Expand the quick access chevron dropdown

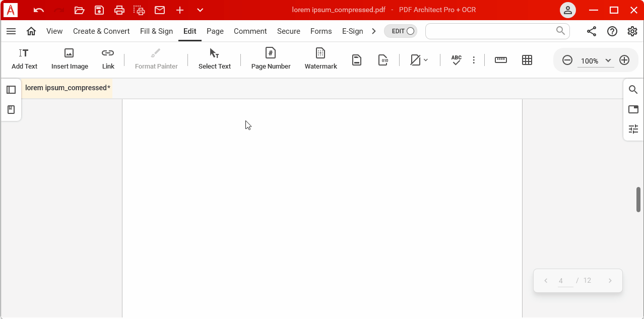tap(200, 10)
